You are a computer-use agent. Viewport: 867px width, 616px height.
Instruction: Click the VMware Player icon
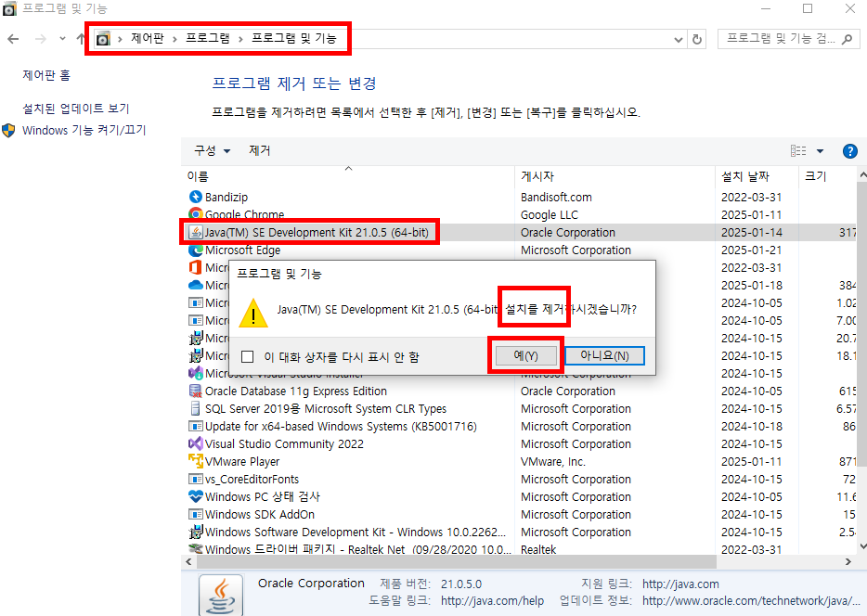point(195,461)
